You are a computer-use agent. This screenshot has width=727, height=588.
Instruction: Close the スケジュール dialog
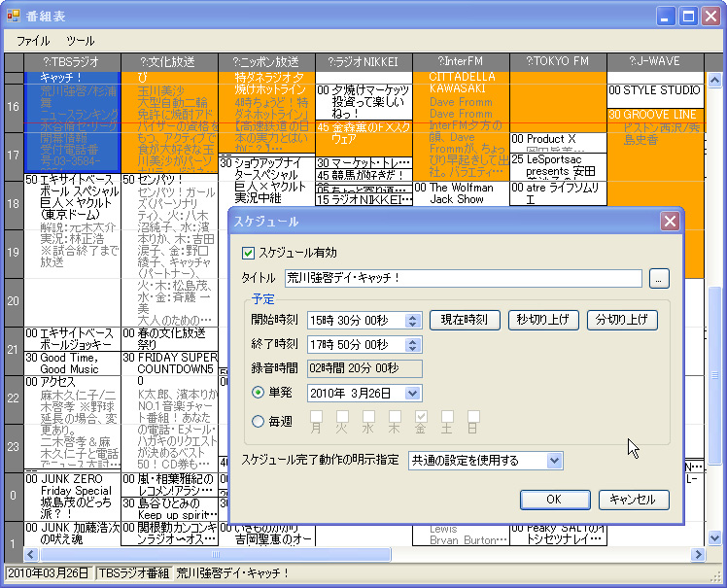pyautogui.click(x=670, y=222)
